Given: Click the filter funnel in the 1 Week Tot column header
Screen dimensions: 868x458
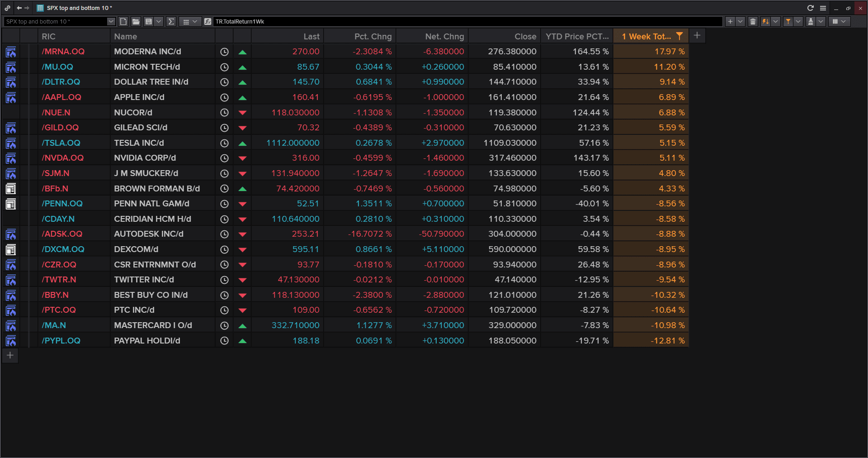Looking at the screenshot, I should 679,36.
